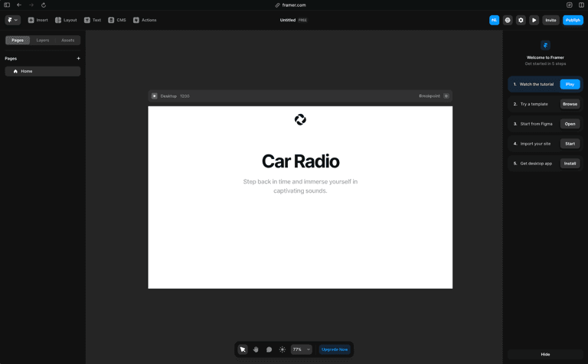Click the framer.com address bar

291,5
